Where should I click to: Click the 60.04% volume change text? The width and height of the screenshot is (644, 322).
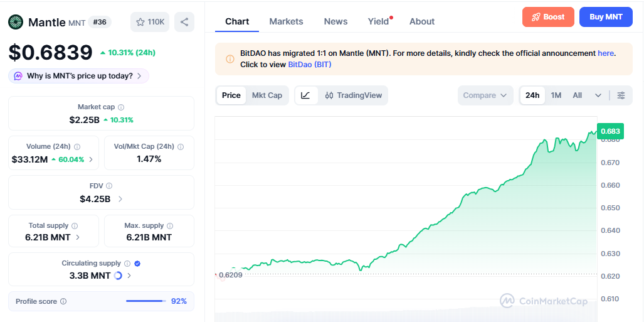click(x=71, y=159)
